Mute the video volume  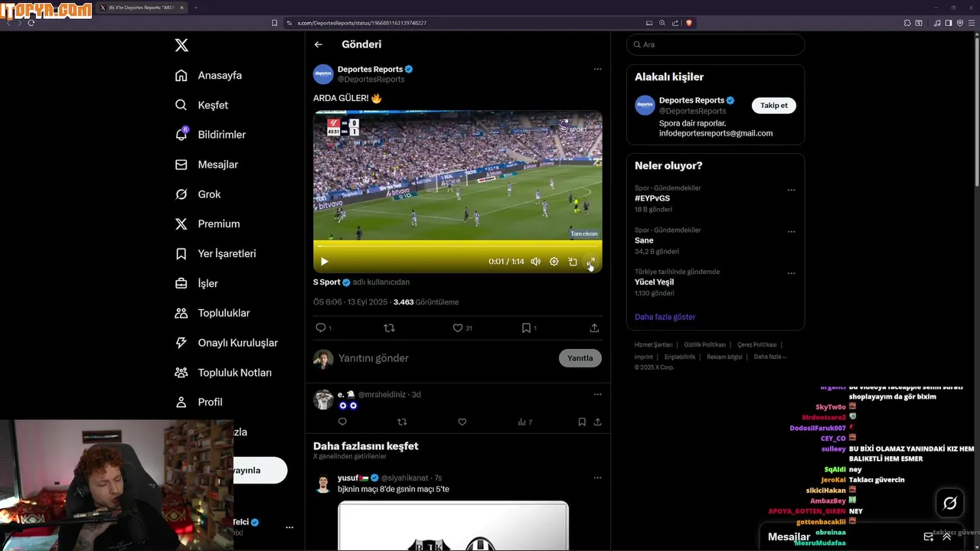[535, 262]
